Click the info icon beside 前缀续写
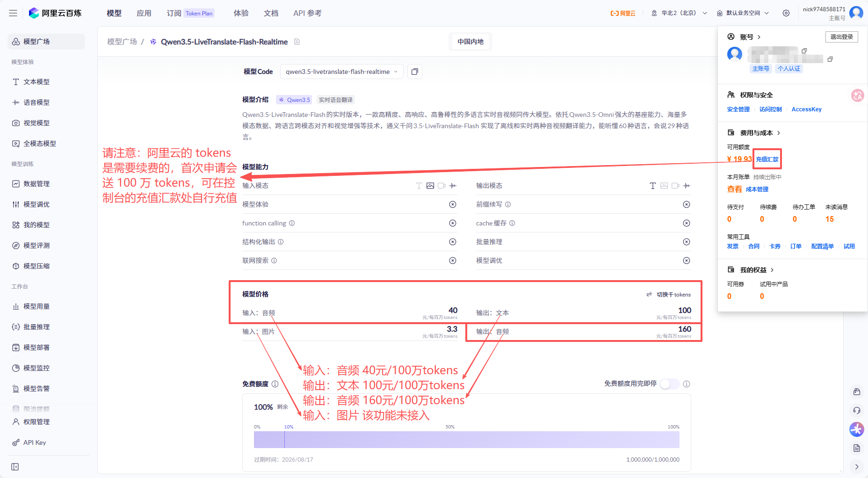The height and width of the screenshot is (478, 868). tap(508, 204)
